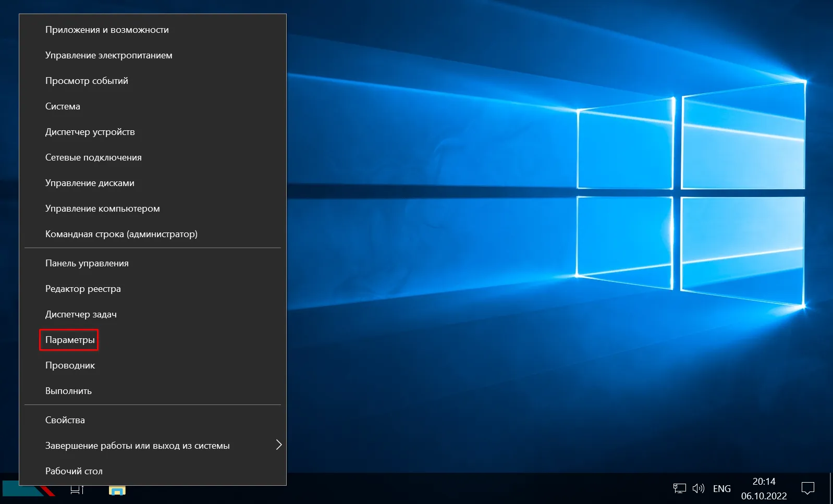
Task: Open 'Просмотр событий' from the menu
Action: coord(153,81)
